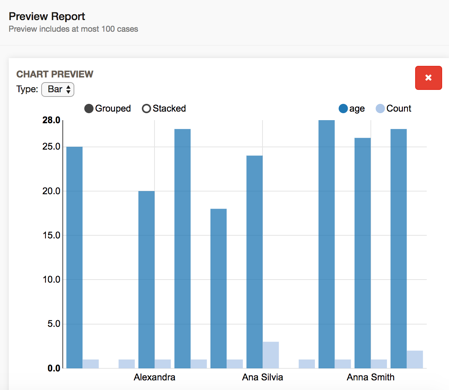This screenshot has height=390, width=449.
Task: Click the tallest age bar reaching 28
Action: tap(327, 244)
